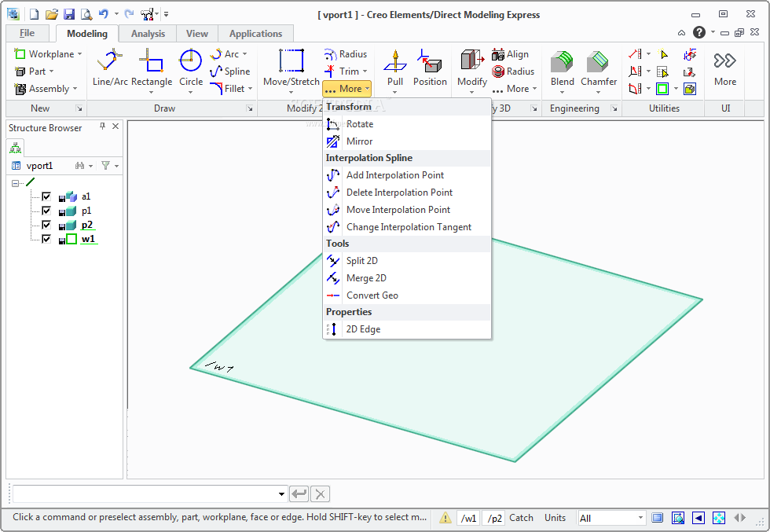This screenshot has height=532, width=770.
Task: Click the Undo arrow icon
Action: tap(103, 14)
